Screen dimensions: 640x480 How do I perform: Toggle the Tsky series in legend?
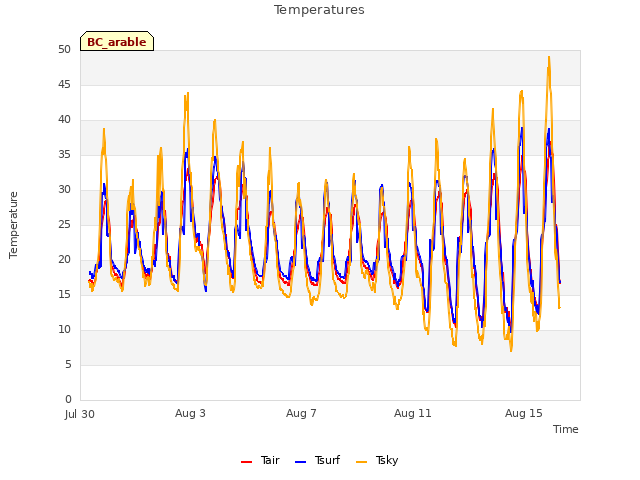[x=377, y=460]
